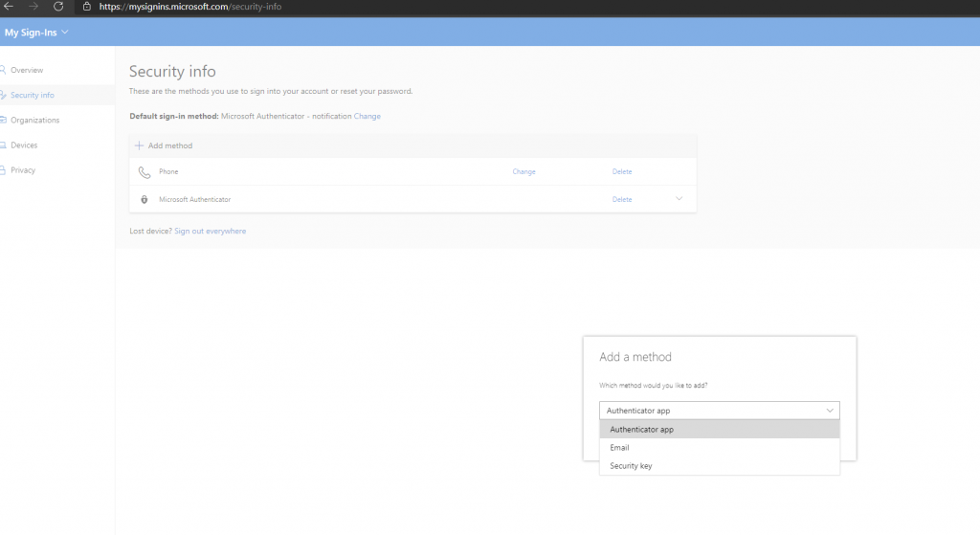Change the default sign-in method

[367, 116]
